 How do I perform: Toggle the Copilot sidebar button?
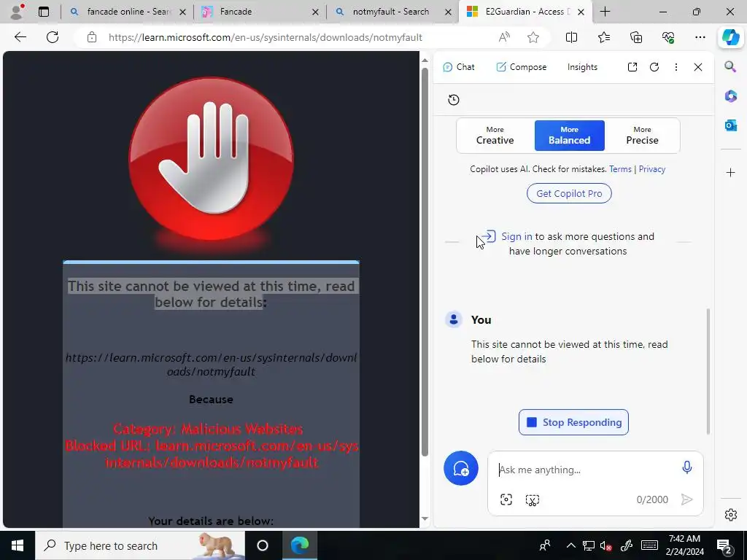tap(731, 37)
